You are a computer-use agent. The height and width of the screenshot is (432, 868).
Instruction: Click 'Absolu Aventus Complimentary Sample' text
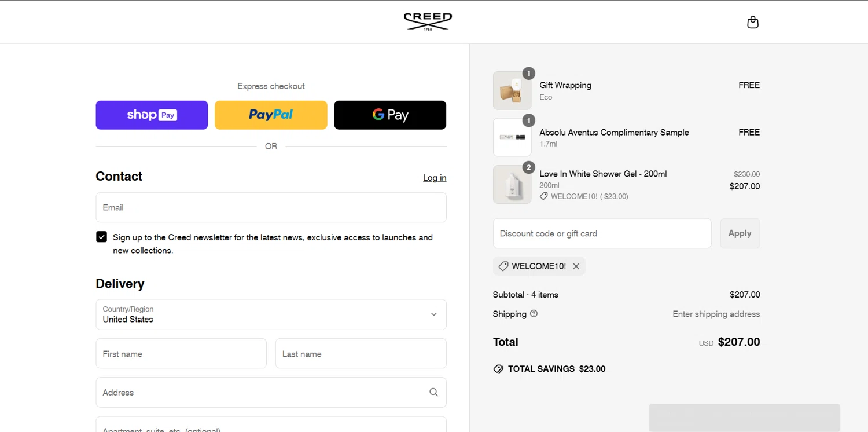pyautogui.click(x=614, y=133)
